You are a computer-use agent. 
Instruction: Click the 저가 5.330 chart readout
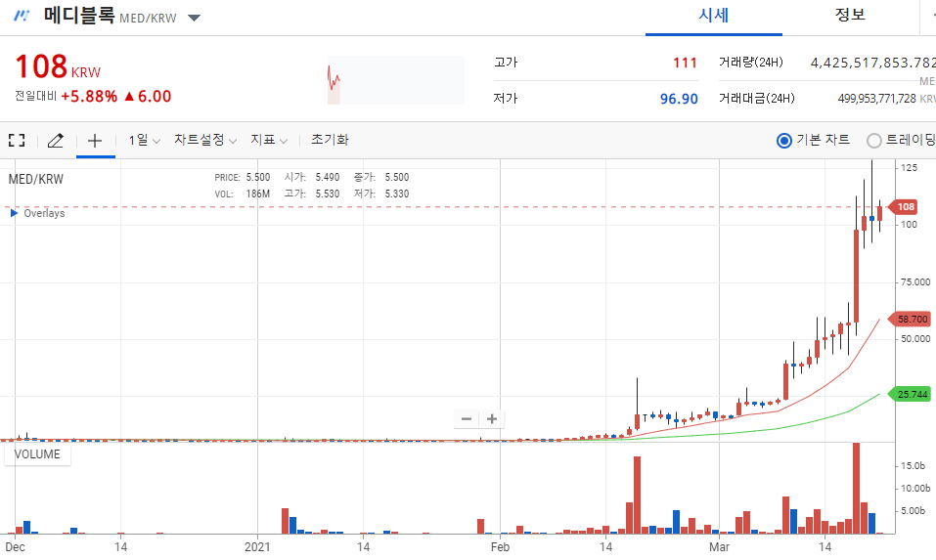pos(381,194)
